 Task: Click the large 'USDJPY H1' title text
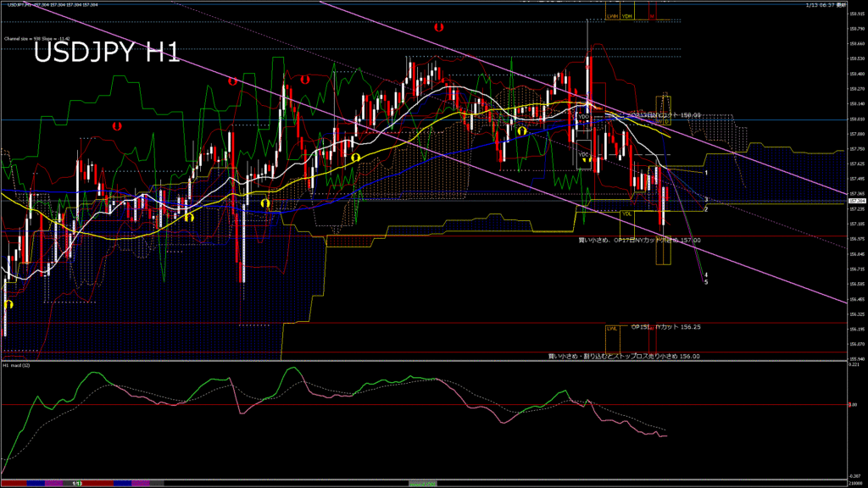(x=106, y=53)
